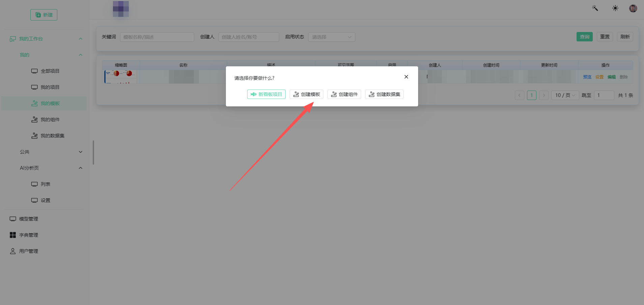Select 我的模板 menu item
644x305 pixels.
(44, 103)
